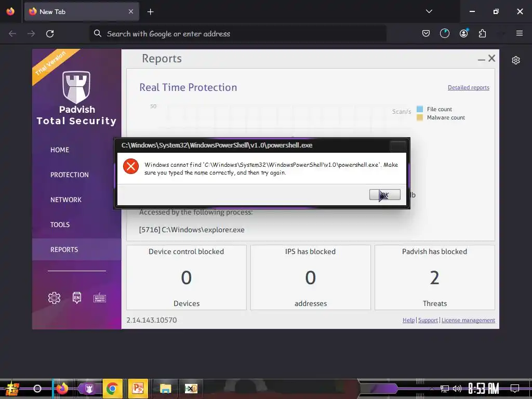Click the Padvish rook shield logo

pyautogui.click(x=76, y=87)
